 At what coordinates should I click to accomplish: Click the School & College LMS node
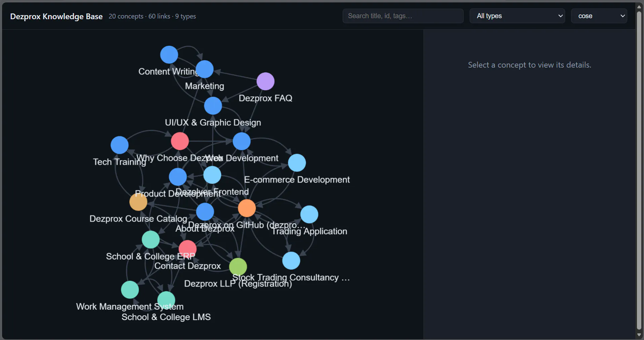pyautogui.click(x=166, y=300)
